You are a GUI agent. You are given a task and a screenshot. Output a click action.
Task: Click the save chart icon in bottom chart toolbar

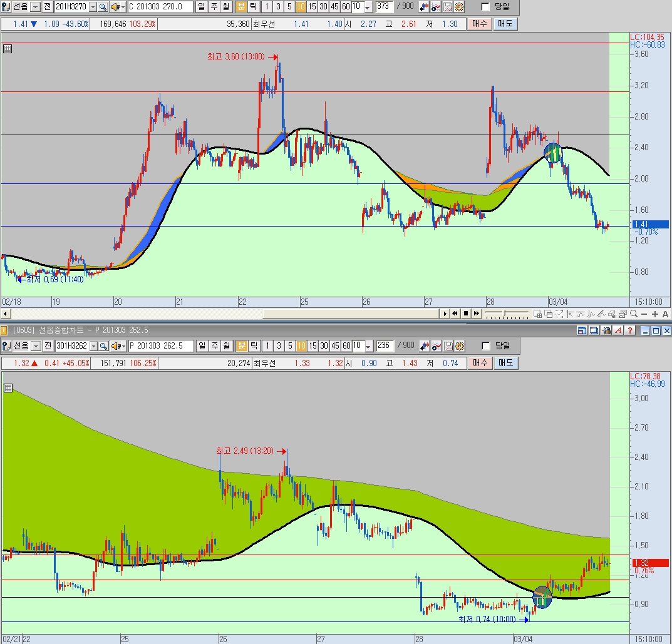(x=448, y=346)
